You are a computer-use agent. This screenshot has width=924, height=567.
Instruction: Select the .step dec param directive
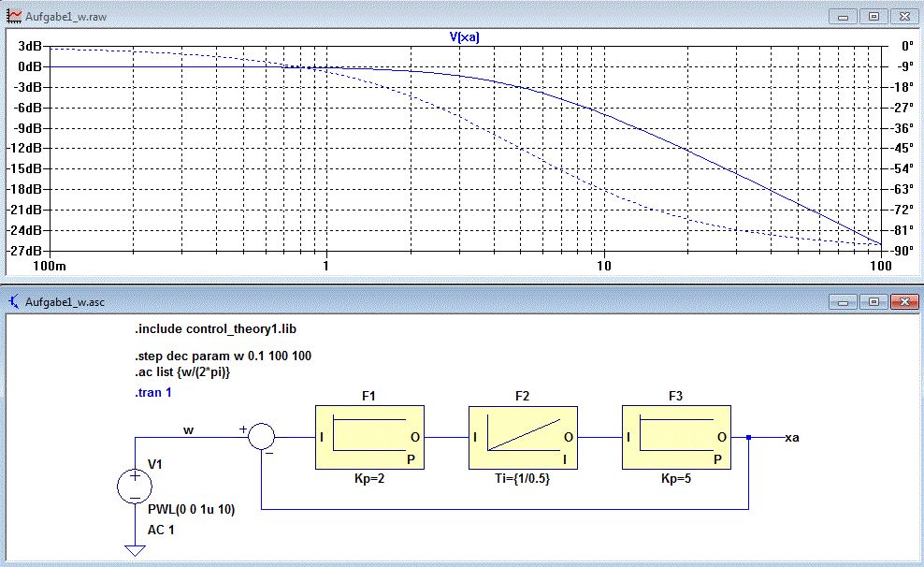[x=224, y=356]
